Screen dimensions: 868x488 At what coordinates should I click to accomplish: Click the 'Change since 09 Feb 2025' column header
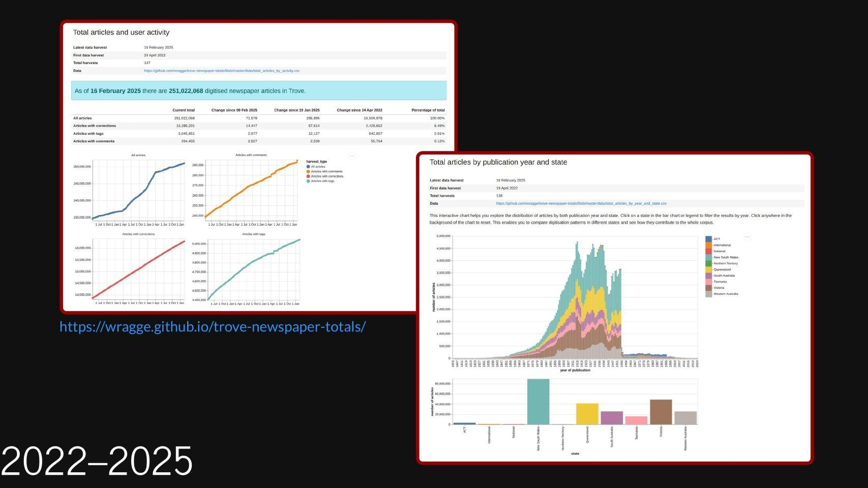234,110
